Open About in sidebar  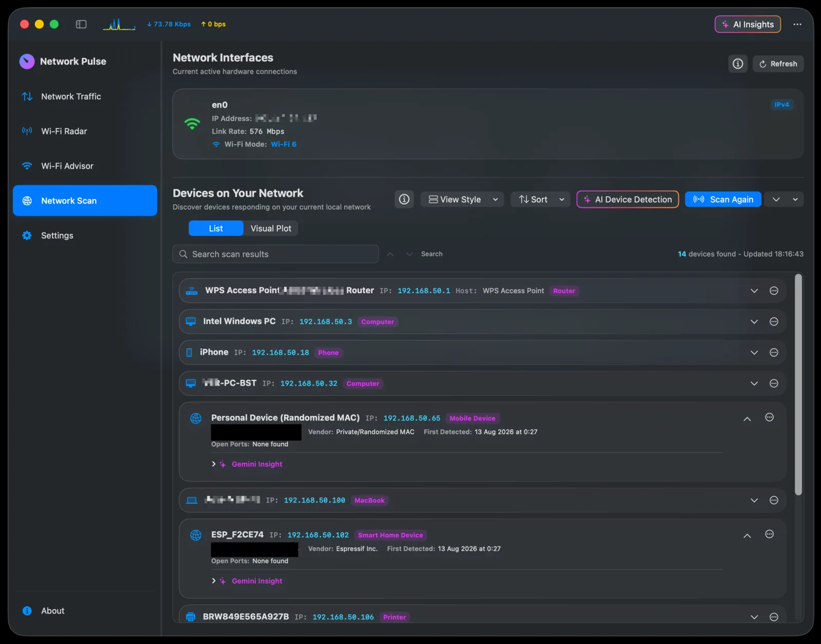[85, 611]
